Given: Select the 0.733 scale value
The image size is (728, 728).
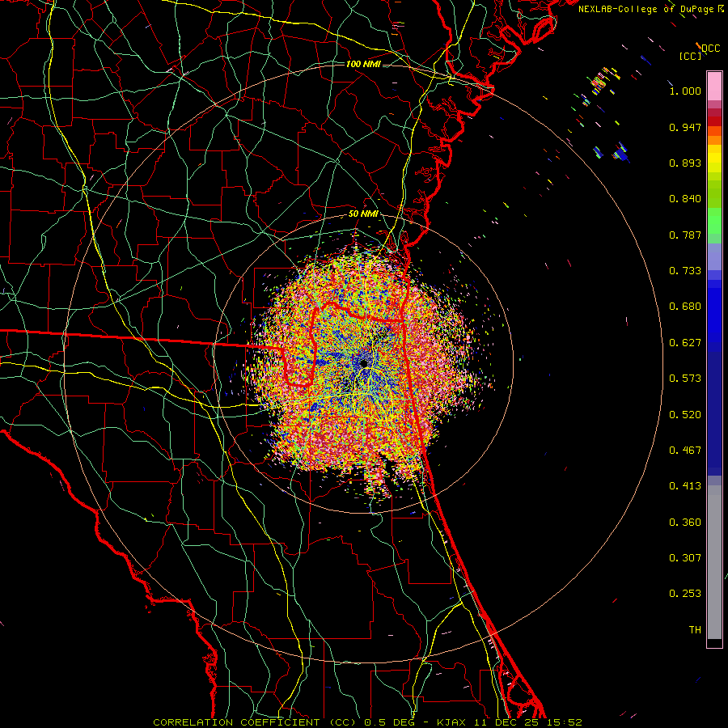Looking at the screenshot, I should click(685, 271).
